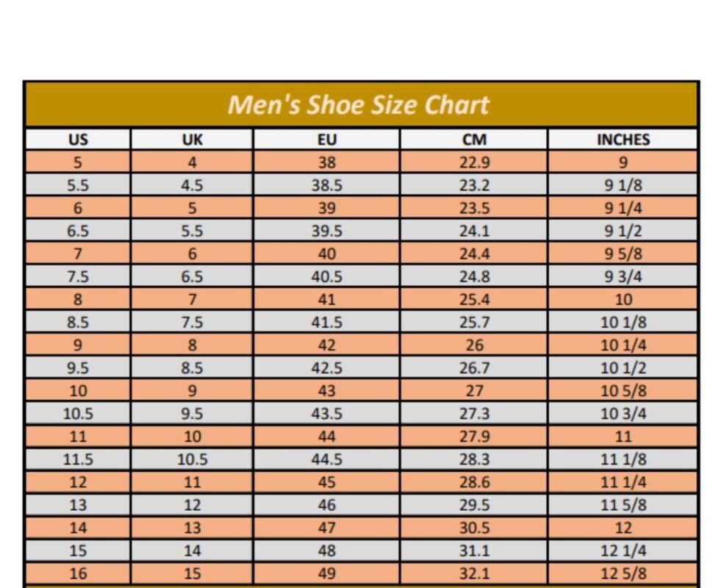This screenshot has height=588, width=727.
Task: Click the 22.9 cell in CM column
Action: click(x=474, y=162)
